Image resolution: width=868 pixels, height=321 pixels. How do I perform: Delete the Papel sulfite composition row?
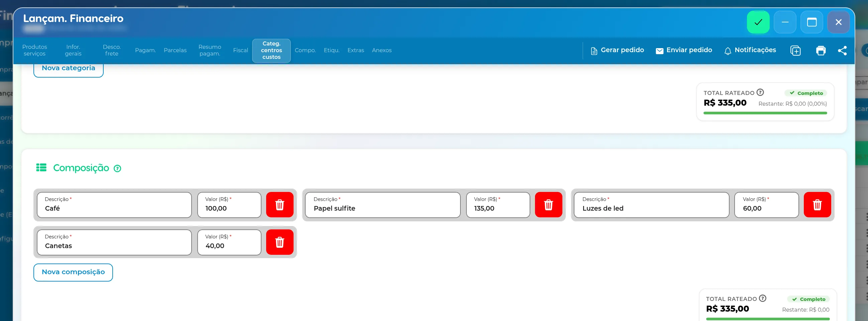coord(549,205)
